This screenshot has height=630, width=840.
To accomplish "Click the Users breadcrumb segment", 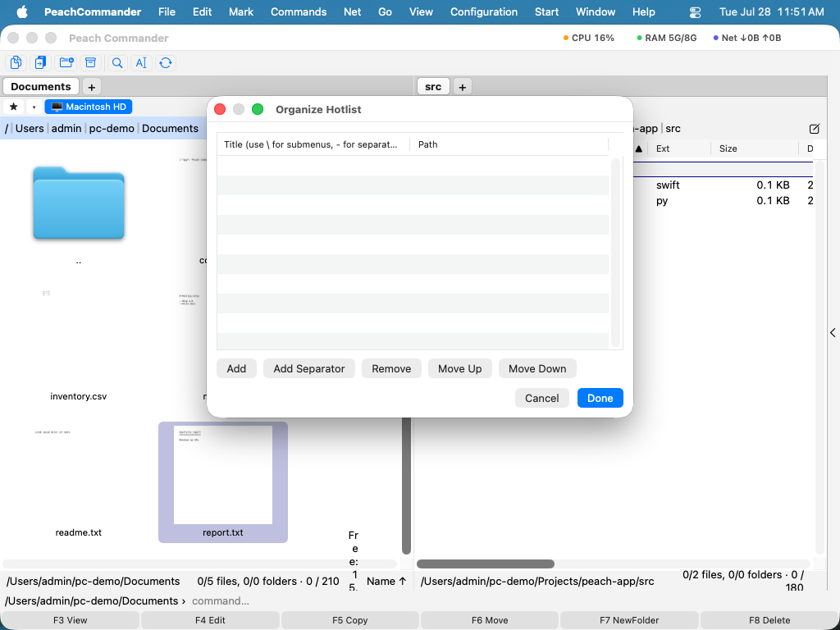I will [x=30, y=129].
